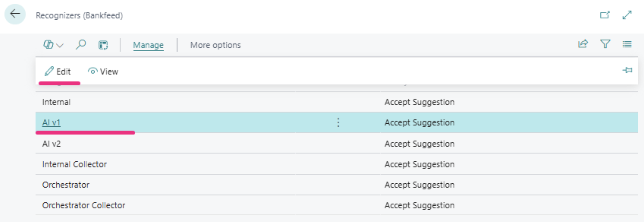Click Accept Suggestion in Orchestrator row

coord(419,185)
